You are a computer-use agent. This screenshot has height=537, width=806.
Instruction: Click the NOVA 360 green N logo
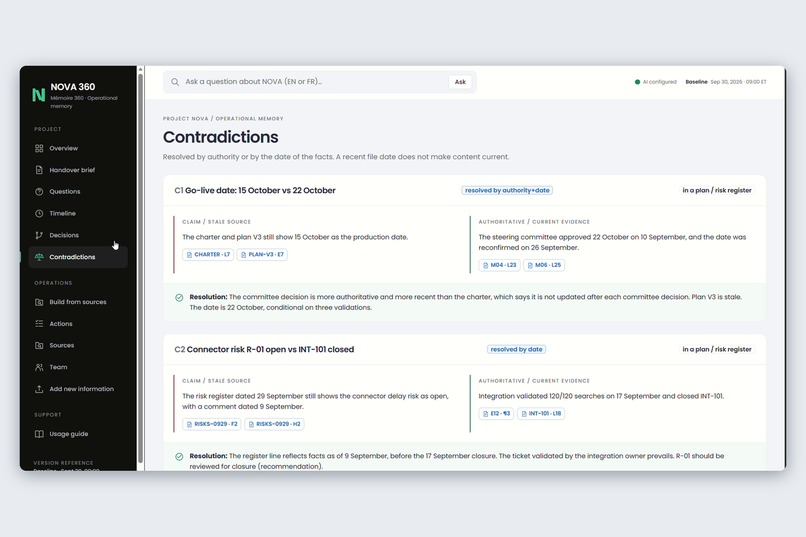click(39, 95)
